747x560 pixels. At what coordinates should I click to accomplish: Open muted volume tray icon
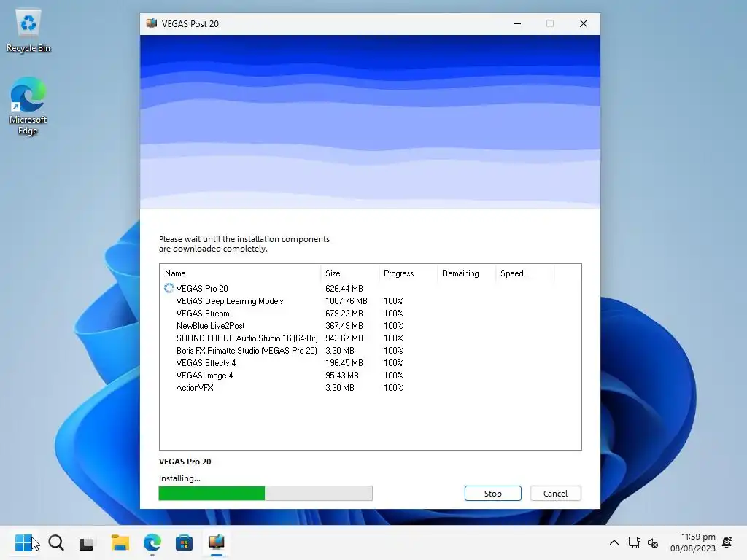coord(653,542)
